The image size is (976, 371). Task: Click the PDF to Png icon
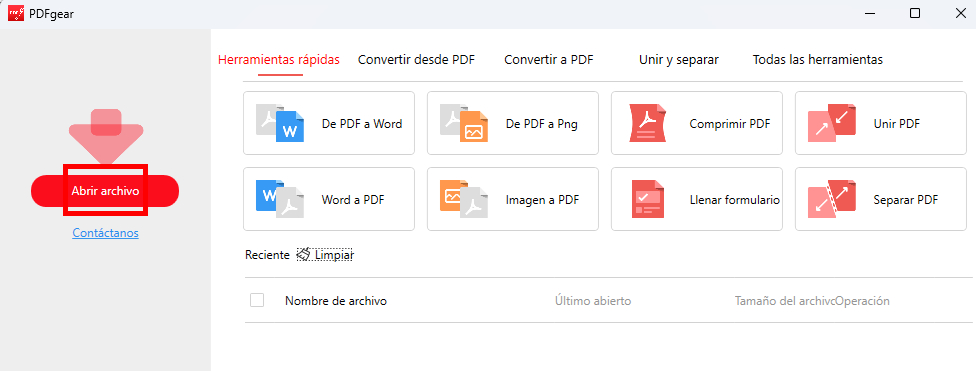pos(464,123)
